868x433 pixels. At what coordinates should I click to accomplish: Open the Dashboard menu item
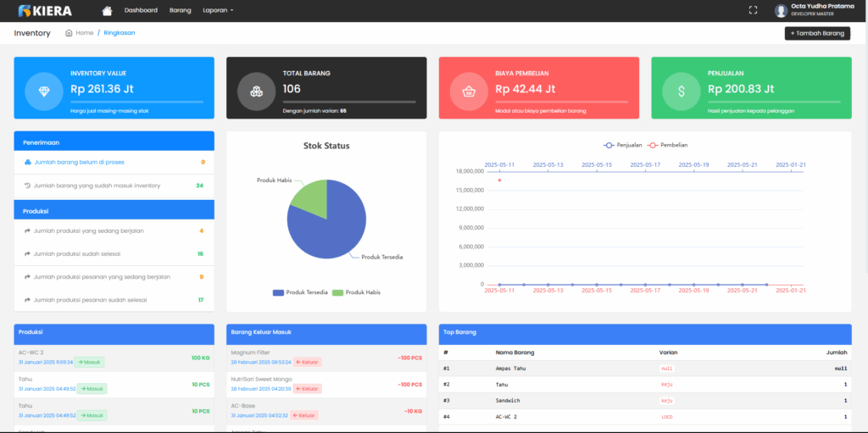coord(141,10)
